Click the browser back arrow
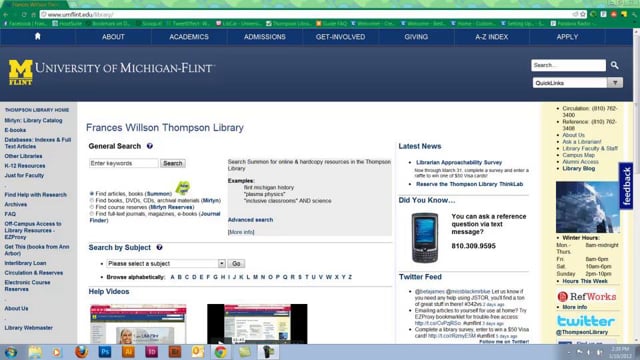Viewport: 640px width, 360px height. click(x=6, y=14)
